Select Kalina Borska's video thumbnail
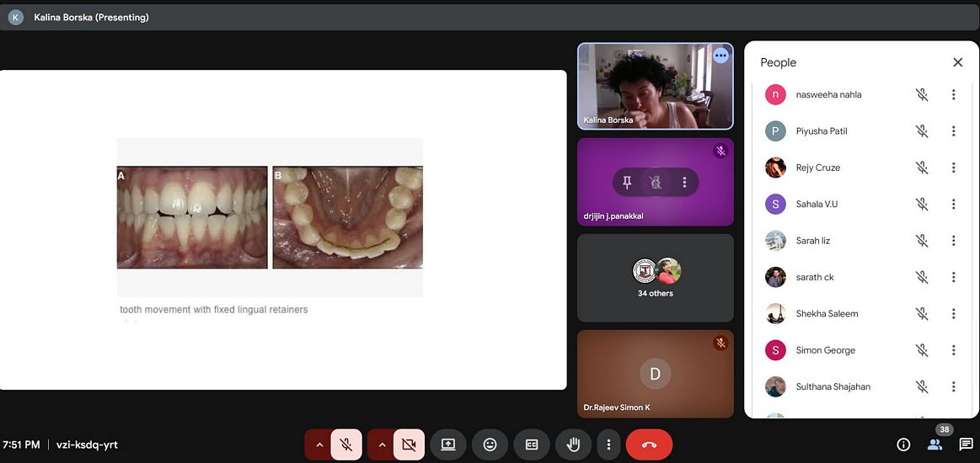This screenshot has height=463, width=980. click(x=655, y=86)
